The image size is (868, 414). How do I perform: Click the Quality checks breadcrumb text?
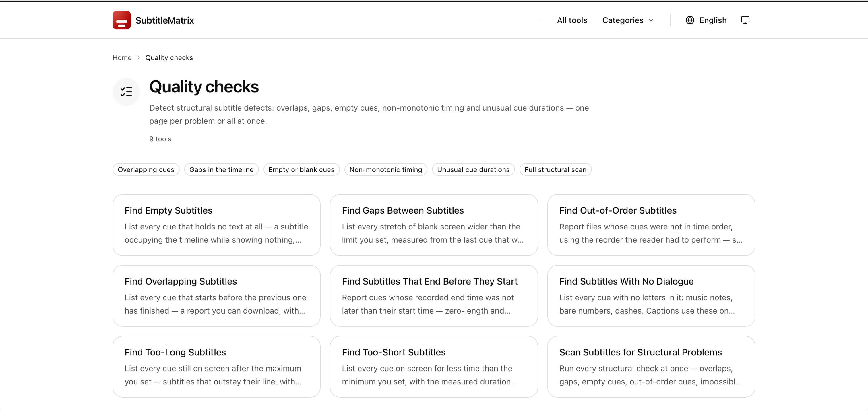tap(169, 58)
